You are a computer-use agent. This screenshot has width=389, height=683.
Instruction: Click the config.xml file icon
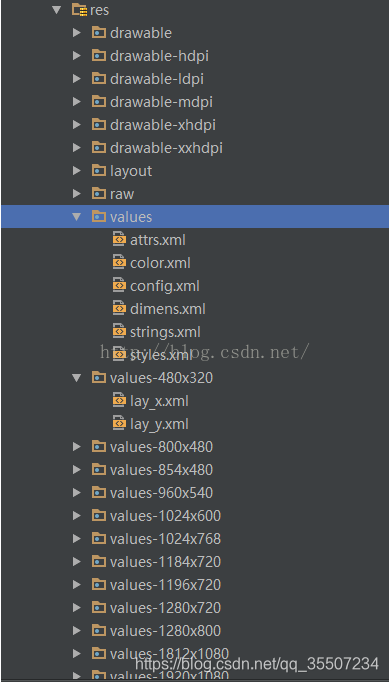pyautogui.click(x=119, y=285)
